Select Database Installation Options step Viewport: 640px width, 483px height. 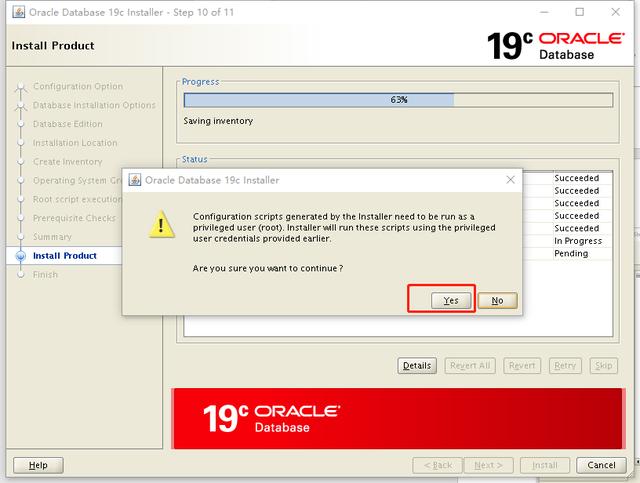[94, 105]
